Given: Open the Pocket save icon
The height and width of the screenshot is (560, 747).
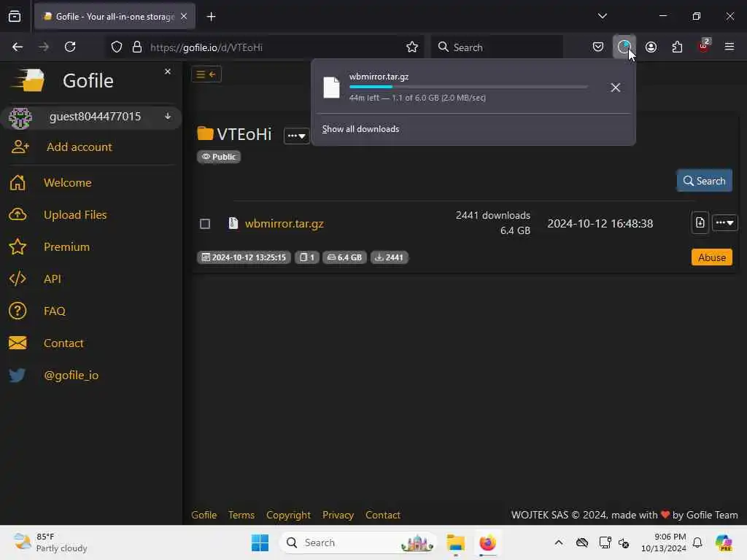Looking at the screenshot, I should point(598,47).
